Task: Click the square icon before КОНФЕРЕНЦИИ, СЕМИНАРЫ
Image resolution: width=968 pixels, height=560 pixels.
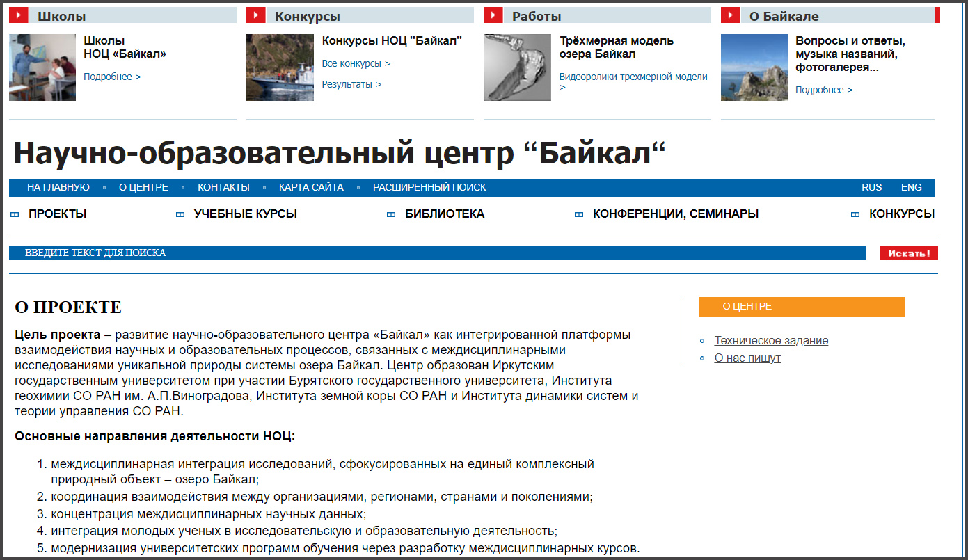Action: coord(579,215)
